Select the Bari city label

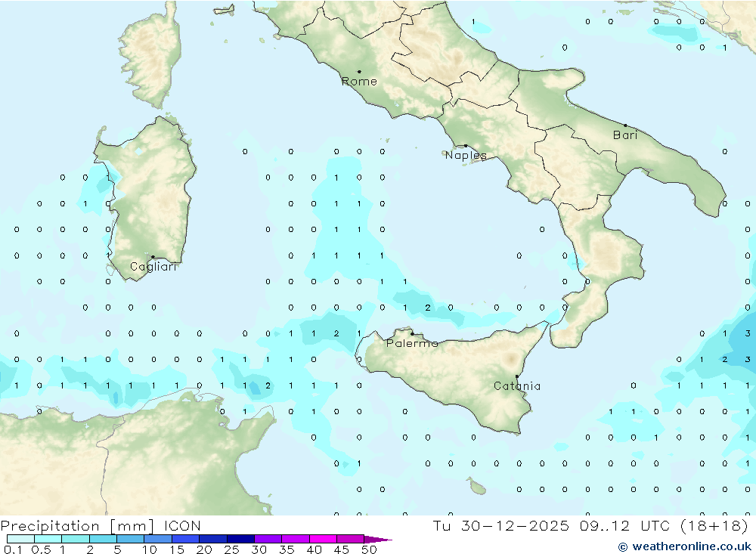coord(625,135)
